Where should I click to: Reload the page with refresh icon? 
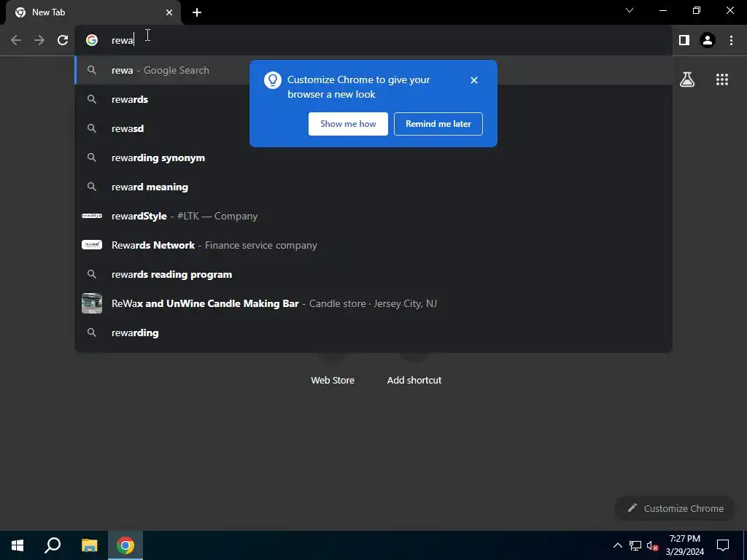[63, 40]
